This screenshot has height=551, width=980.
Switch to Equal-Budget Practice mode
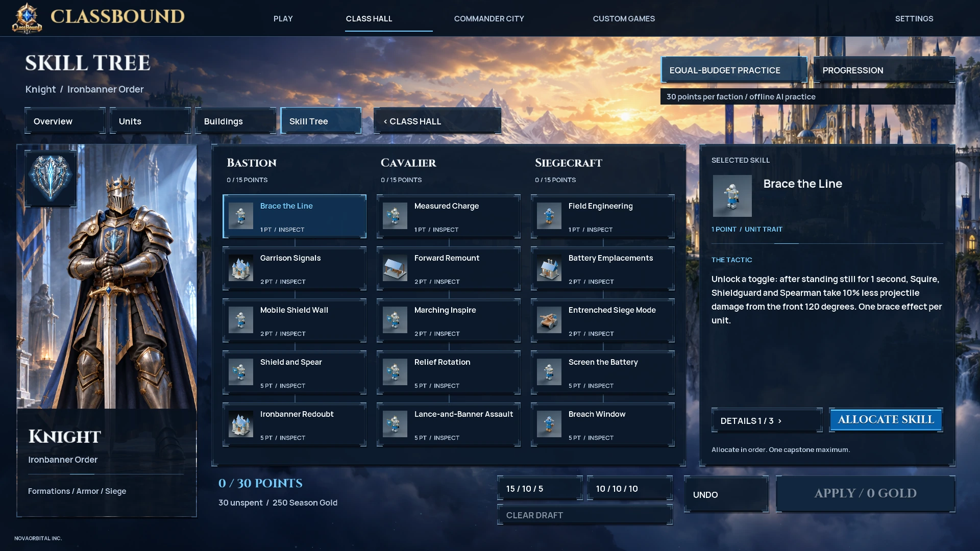(734, 70)
